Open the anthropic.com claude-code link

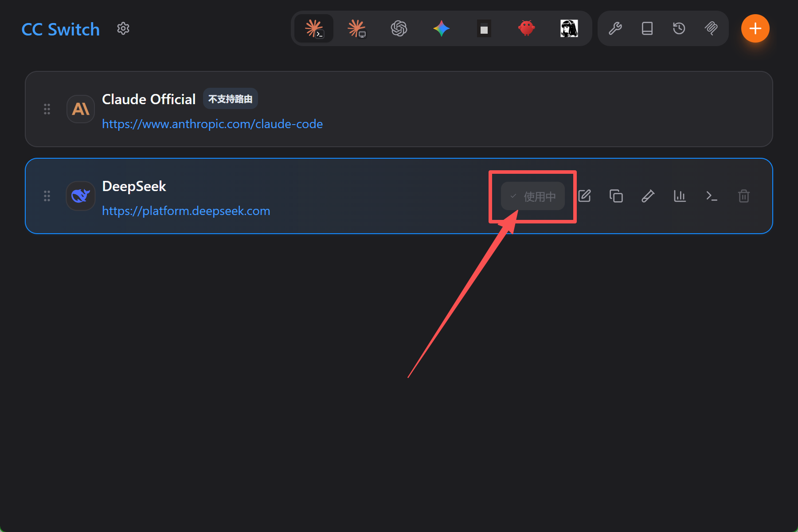[x=212, y=124]
